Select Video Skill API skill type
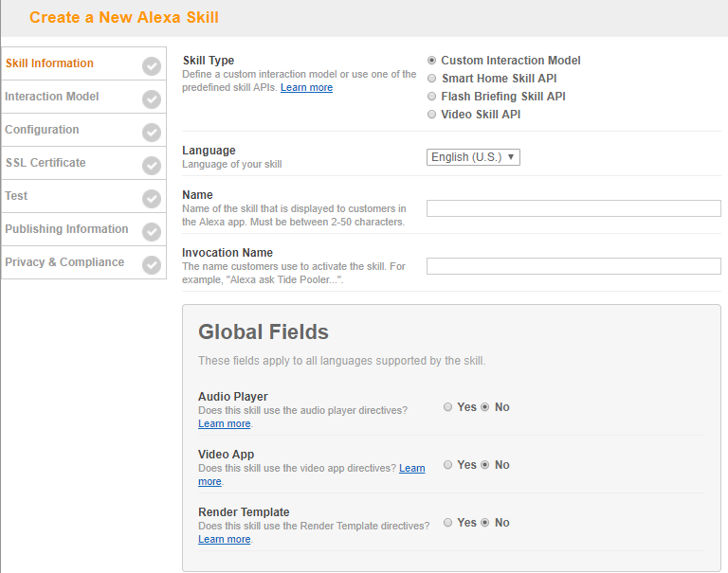The image size is (728, 573). pos(432,115)
